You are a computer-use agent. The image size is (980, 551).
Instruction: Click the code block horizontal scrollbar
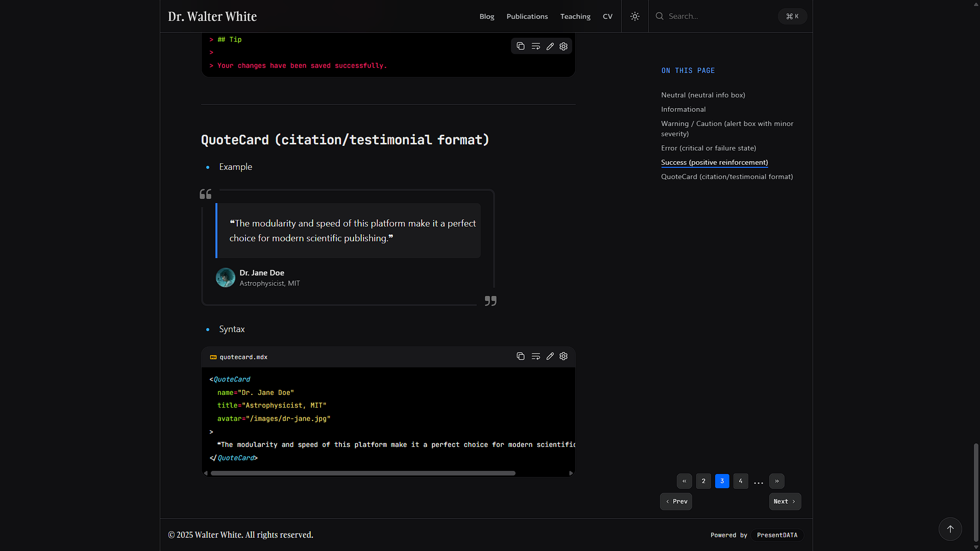coord(362,473)
